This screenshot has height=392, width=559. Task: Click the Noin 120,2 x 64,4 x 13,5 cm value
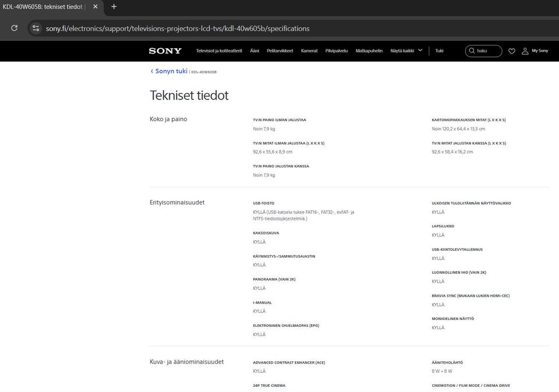click(458, 129)
